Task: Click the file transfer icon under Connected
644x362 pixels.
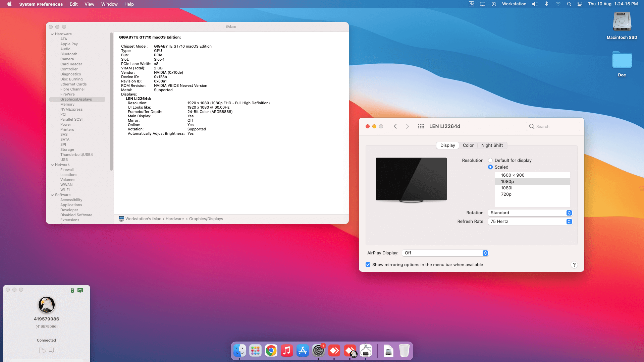Action: click(42, 350)
